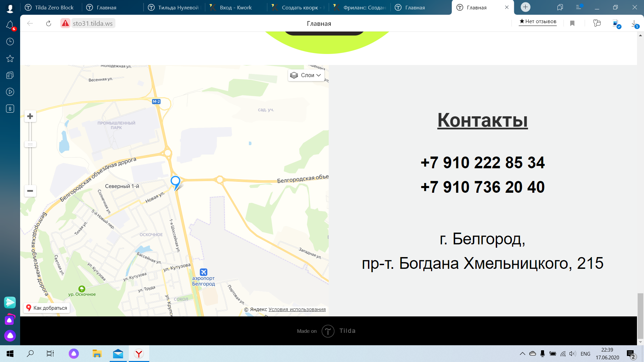Click the Tilda logo in footer
This screenshot has width=644, height=362.
click(x=328, y=331)
